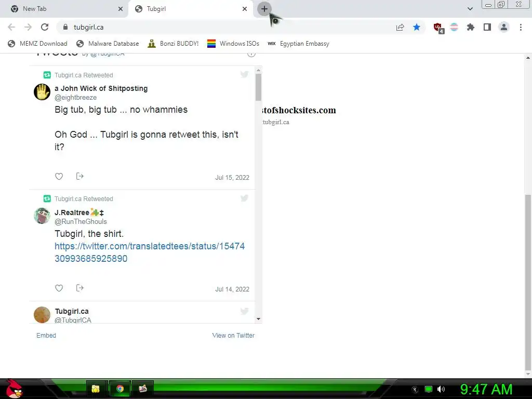The height and width of the screenshot is (399, 532).
Task: Like the Tubgirl shirt tweet
Action: click(59, 288)
